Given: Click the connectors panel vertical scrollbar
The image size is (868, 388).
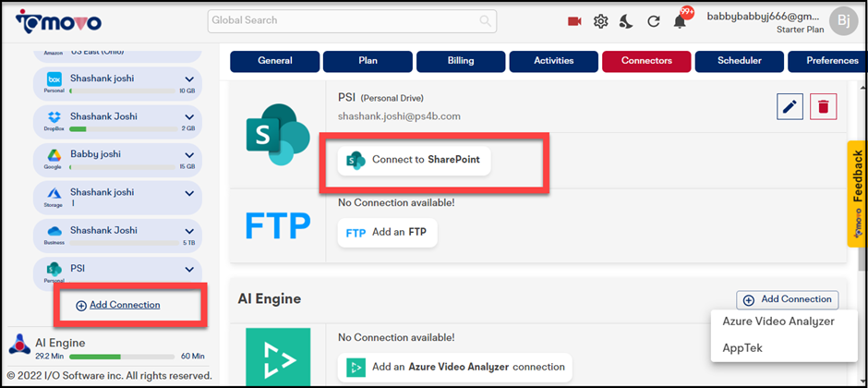Looking at the screenshot, I should tap(862, 233).
